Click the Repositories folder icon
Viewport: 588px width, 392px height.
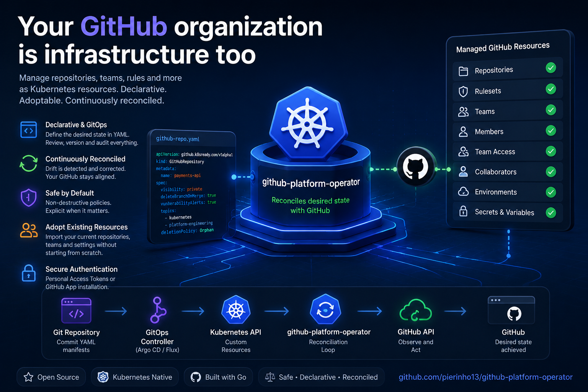point(463,71)
